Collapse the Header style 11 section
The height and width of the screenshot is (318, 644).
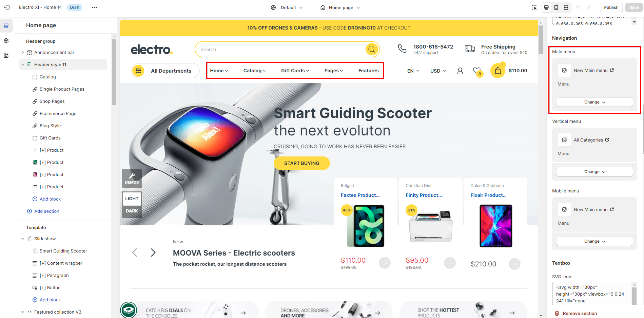click(23, 64)
